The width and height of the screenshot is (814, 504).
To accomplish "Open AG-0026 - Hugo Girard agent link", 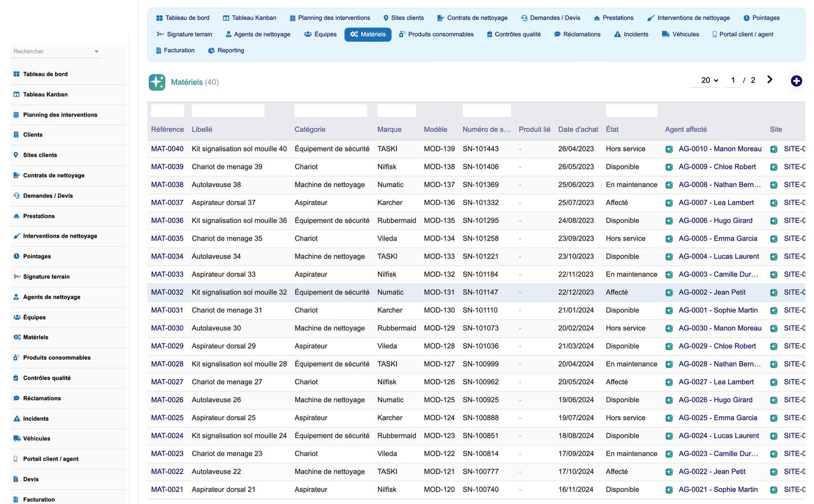I will [715, 400].
